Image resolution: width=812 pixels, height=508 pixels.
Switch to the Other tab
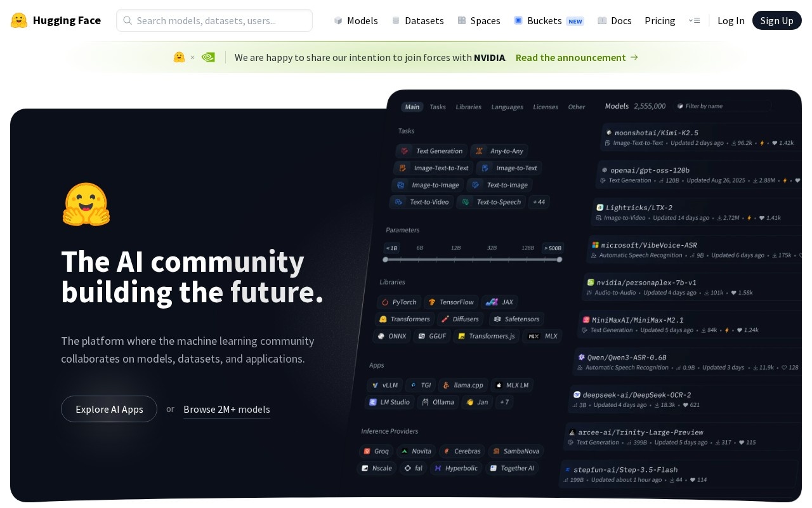(577, 107)
